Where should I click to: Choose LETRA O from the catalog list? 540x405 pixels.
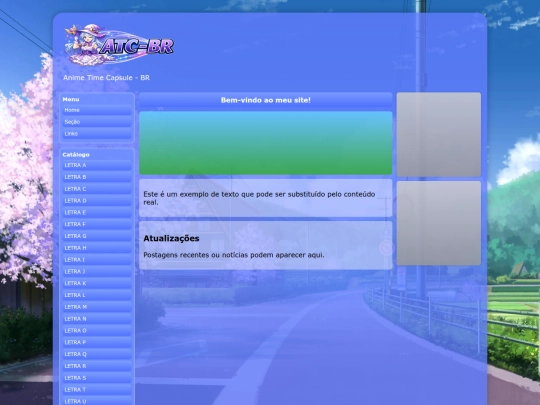(97, 330)
